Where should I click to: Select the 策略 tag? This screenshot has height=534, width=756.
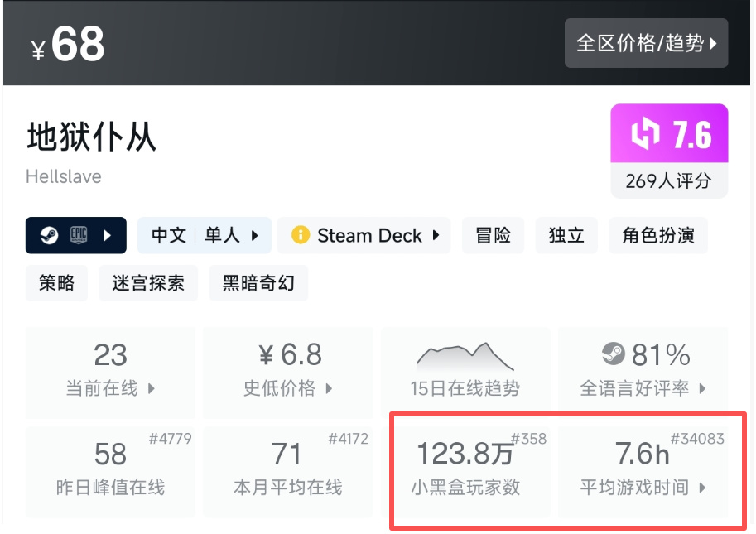pos(56,283)
